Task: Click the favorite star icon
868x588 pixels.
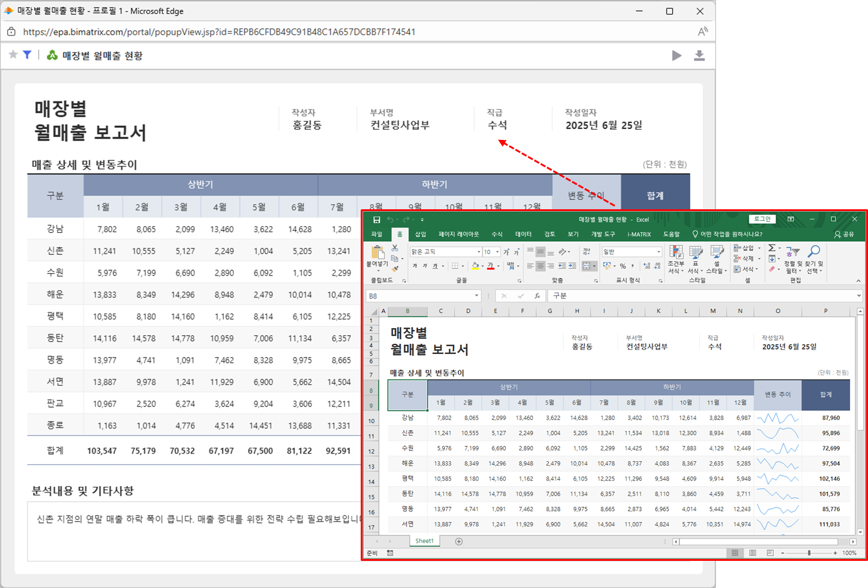Action: pos(13,55)
